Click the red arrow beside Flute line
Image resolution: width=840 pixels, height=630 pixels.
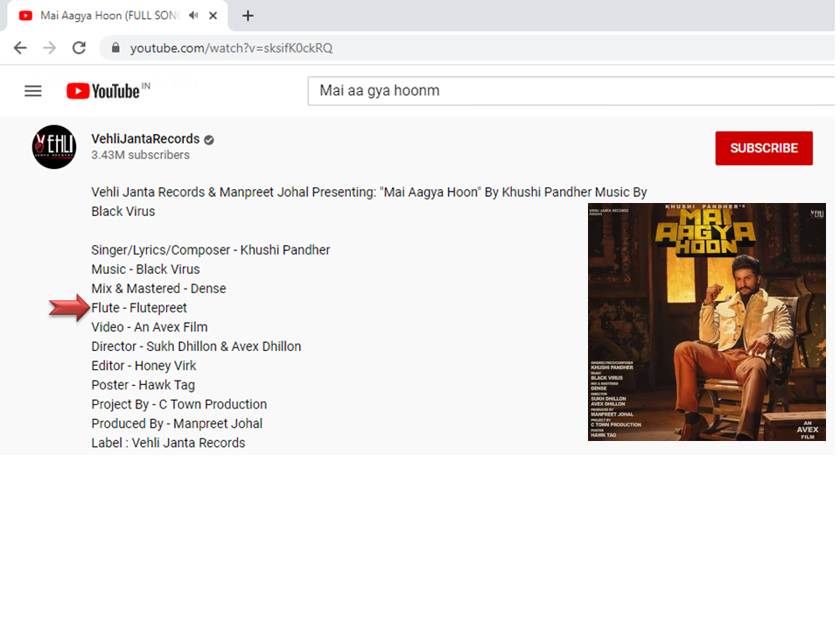pyautogui.click(x=69, y=307)
